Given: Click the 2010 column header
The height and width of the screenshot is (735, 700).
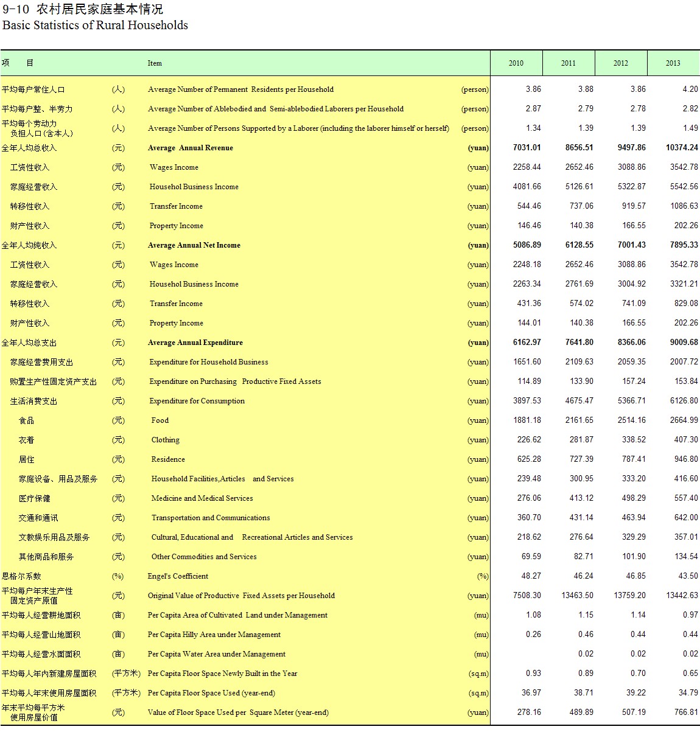Looking at the screenshot, I should [x=516, y=63].
